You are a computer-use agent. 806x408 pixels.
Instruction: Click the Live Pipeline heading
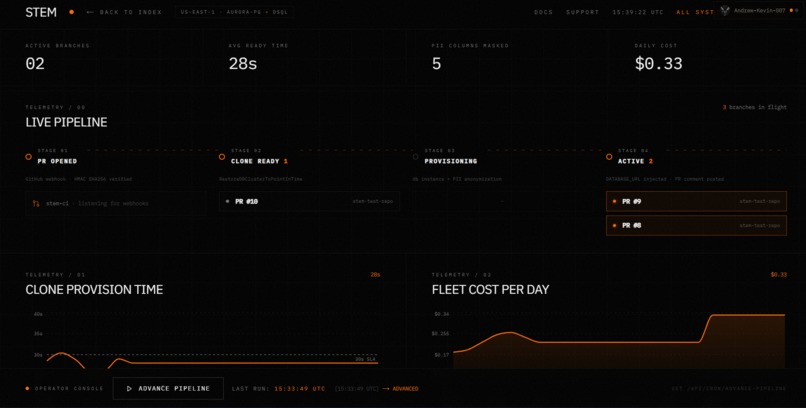66,122
